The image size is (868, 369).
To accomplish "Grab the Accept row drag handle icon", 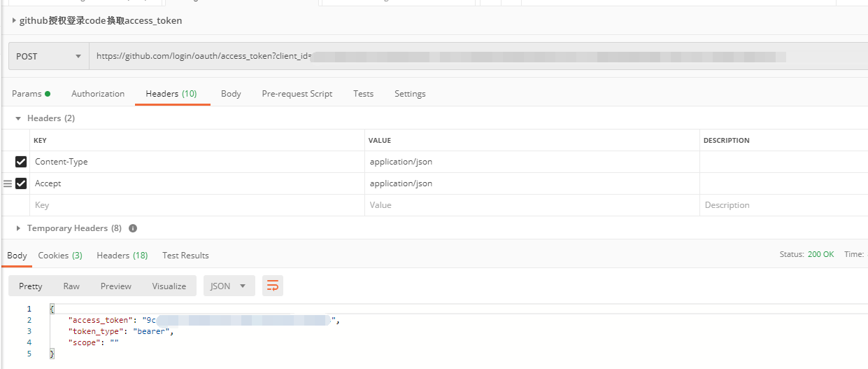I will click(x=8, y=183).
